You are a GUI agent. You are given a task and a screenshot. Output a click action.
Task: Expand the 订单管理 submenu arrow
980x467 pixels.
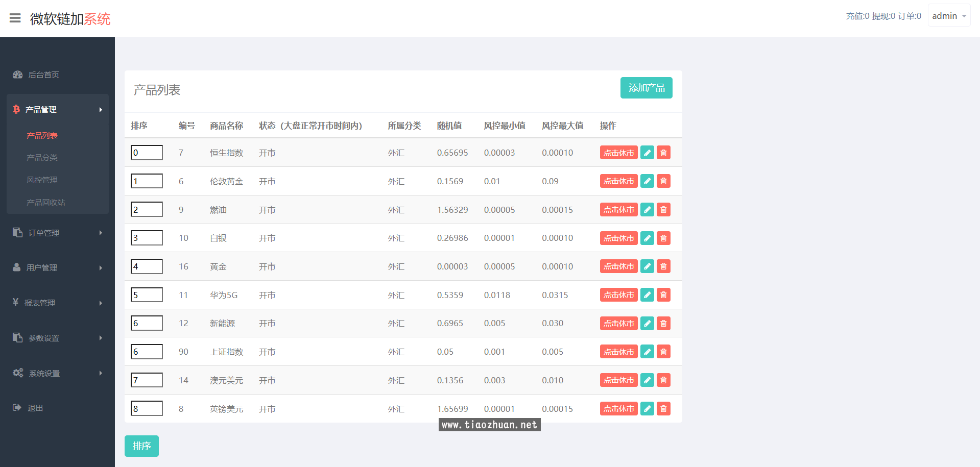tap(101, 233)
